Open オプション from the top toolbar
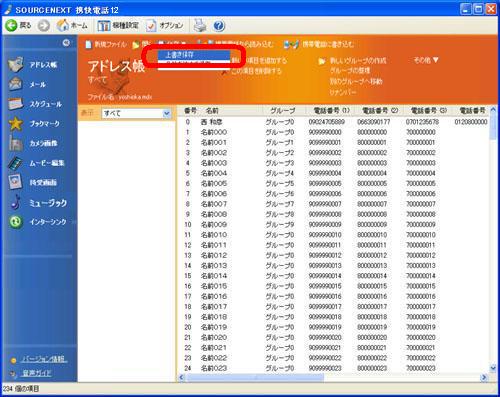Screen dimensions: 500x397 point(165,25)
